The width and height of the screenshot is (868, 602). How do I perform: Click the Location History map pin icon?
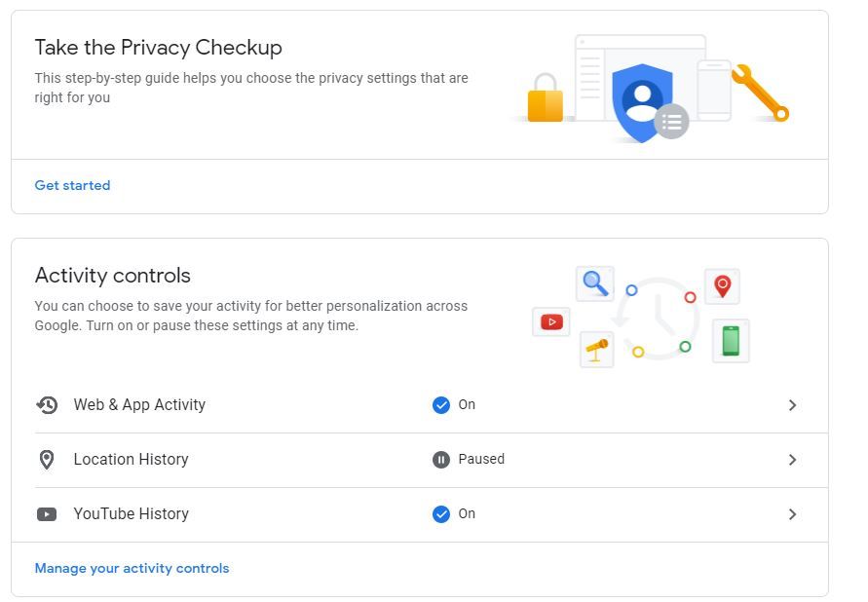click(x=48, y=459)
